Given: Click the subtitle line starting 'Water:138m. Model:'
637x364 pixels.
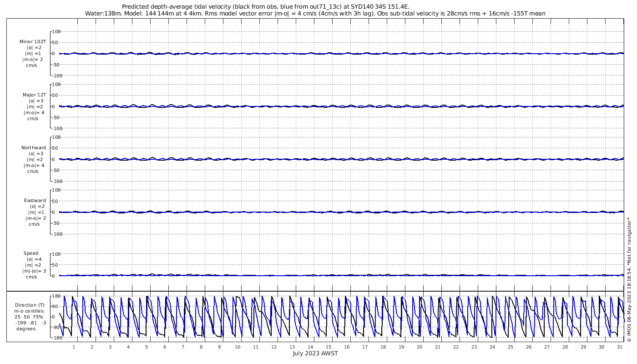Looking at the screenshot, I should click(315, 14).
